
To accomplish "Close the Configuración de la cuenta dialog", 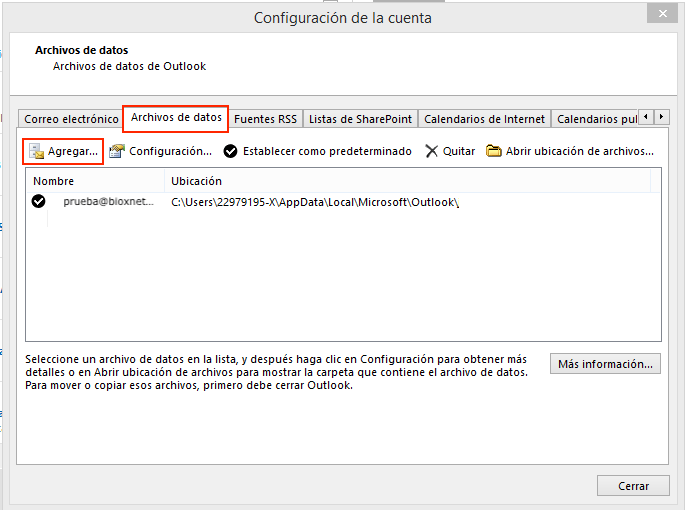I will click(x=662, y=14).
